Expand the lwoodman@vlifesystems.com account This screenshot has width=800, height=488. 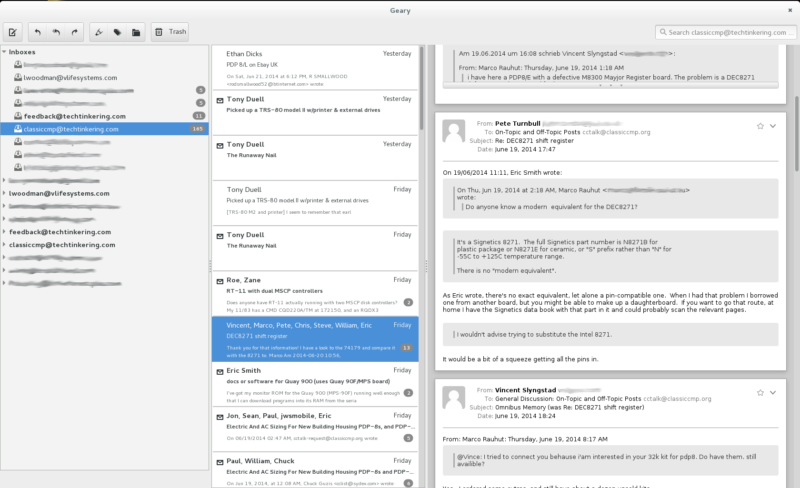coord(4,193)
